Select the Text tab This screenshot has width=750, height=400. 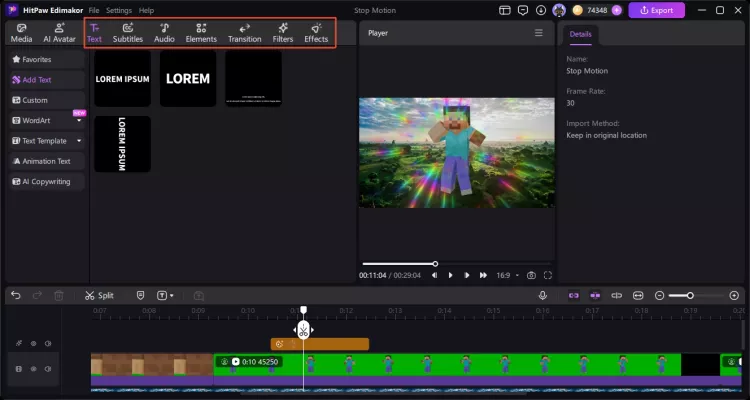pyautogui.click(x=94, y=33)
